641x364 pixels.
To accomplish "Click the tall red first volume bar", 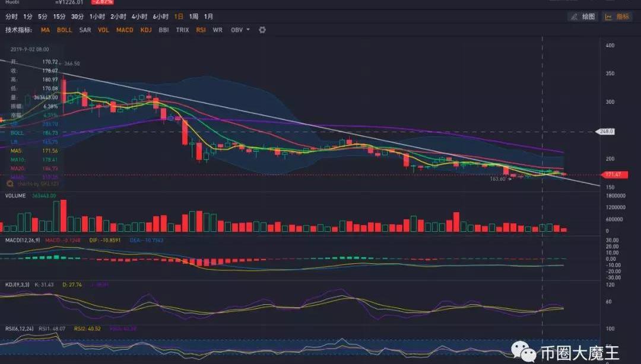I will click(63, 216).
